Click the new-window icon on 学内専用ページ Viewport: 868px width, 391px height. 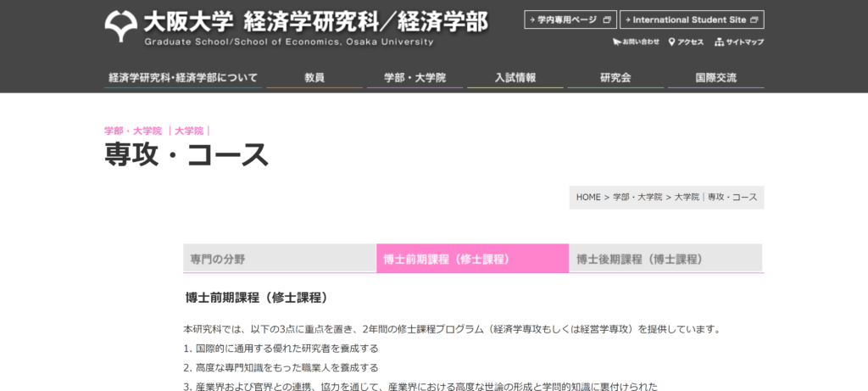tap(606, 20)
